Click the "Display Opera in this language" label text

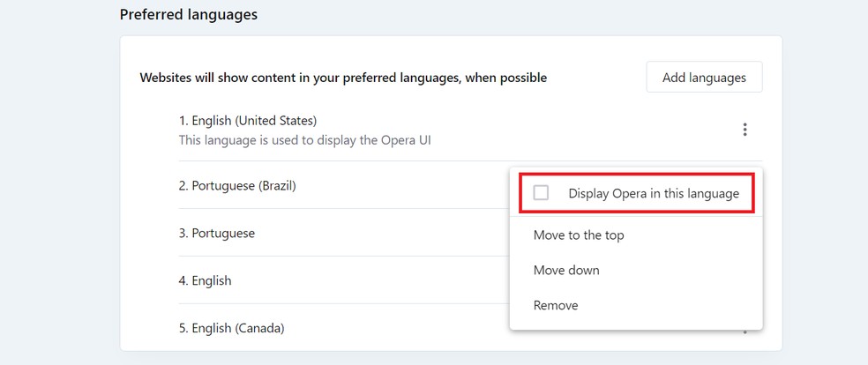[x=654, y=193]
